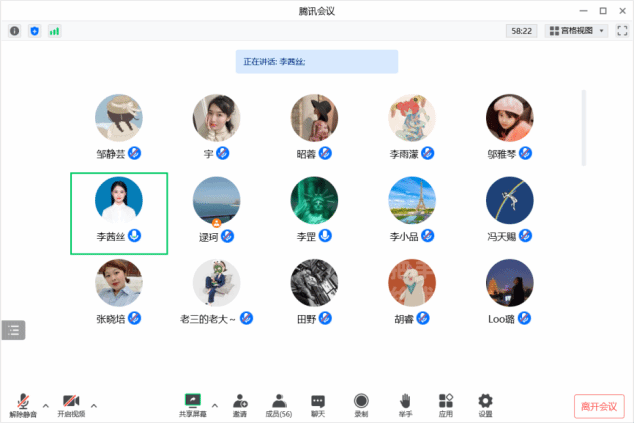Viewport: 634px width, 423px height.
Task: Open the invite participants icon
Action: point(240,404)
